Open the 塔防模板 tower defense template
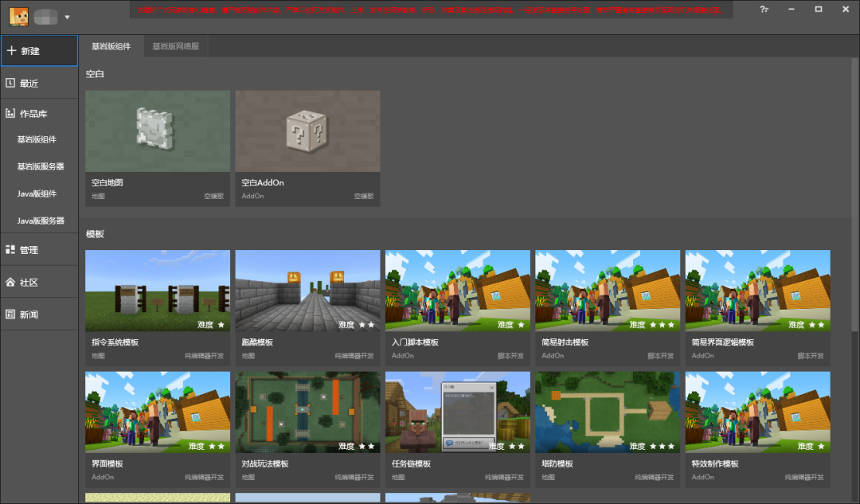 tap(608, 429)
